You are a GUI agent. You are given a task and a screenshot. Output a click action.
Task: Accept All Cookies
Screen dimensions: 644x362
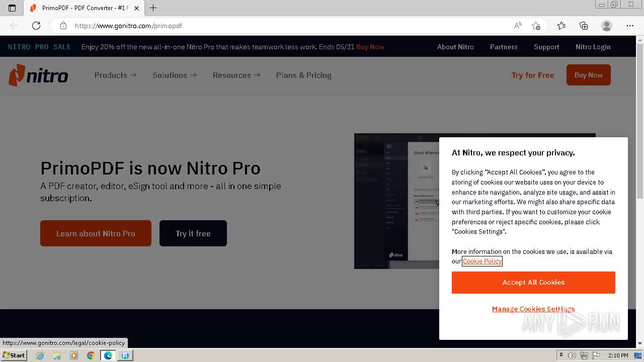[x=533, y=283]
